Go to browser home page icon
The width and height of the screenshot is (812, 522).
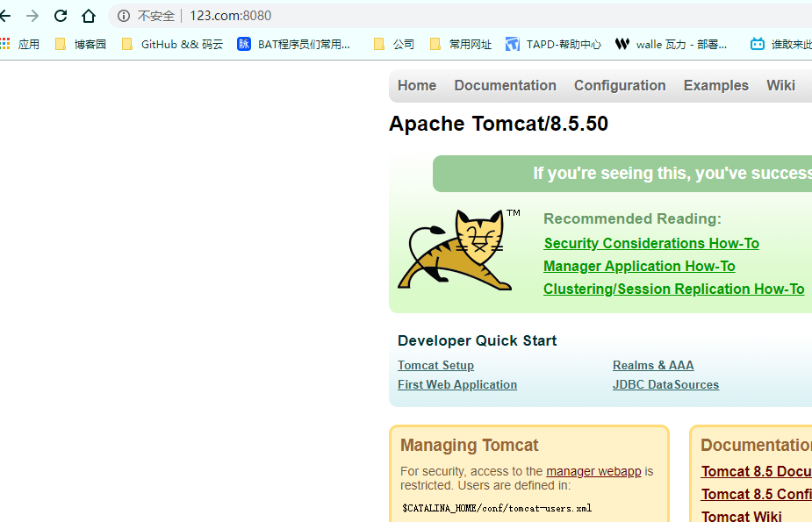click(x=89, y=16)
